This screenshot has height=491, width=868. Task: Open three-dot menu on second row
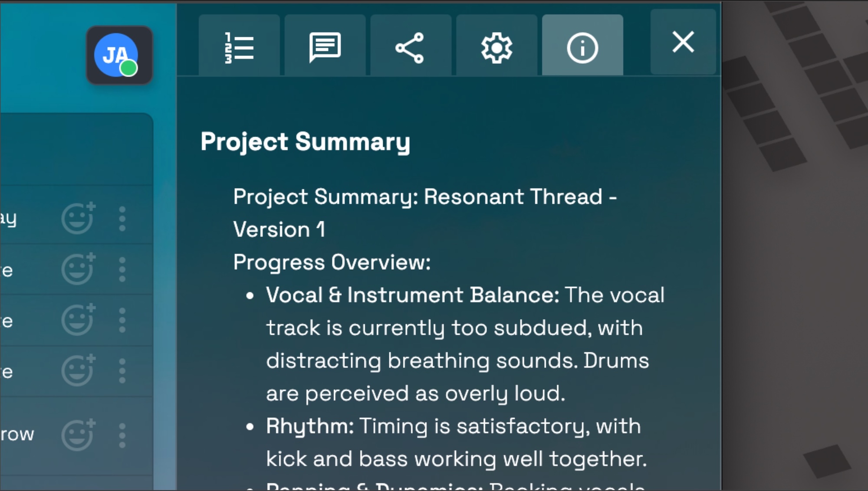[122, 269]
